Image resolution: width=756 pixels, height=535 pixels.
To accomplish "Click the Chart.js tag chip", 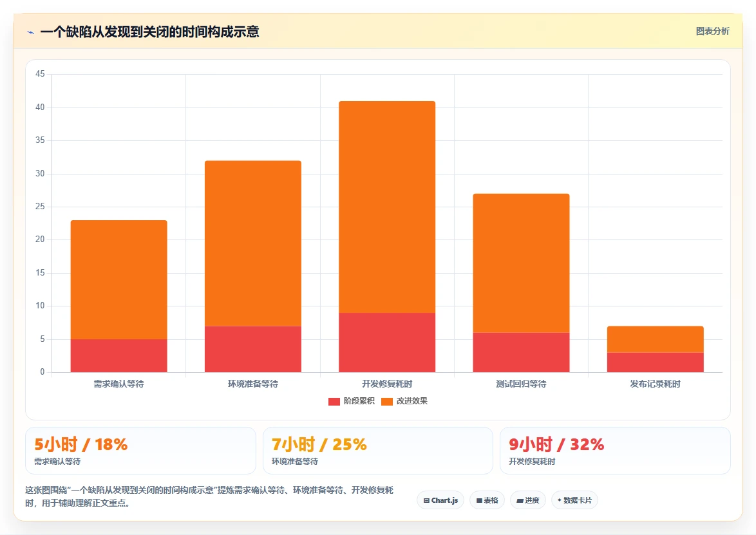I will (x=440, y=500).
